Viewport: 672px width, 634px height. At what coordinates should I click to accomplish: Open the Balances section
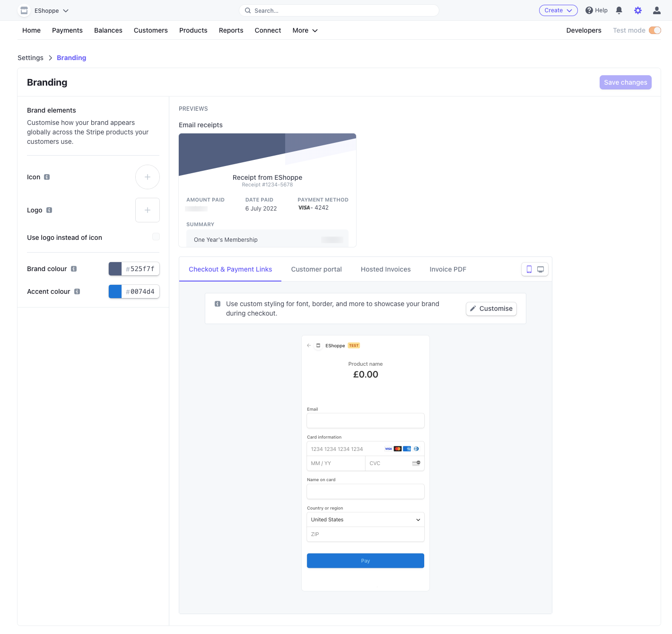(x=108, y=30)
